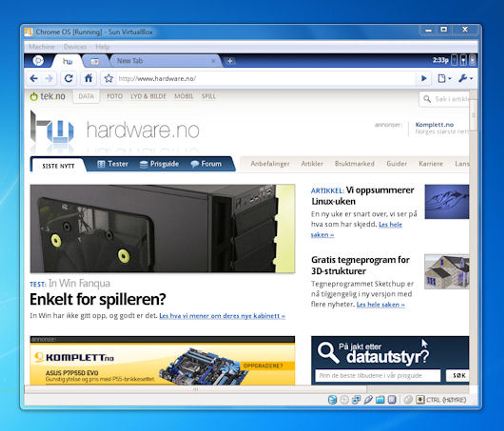Screen dimensions: 504x431
Task: Reload the page
Action: (x=68, y=78)
